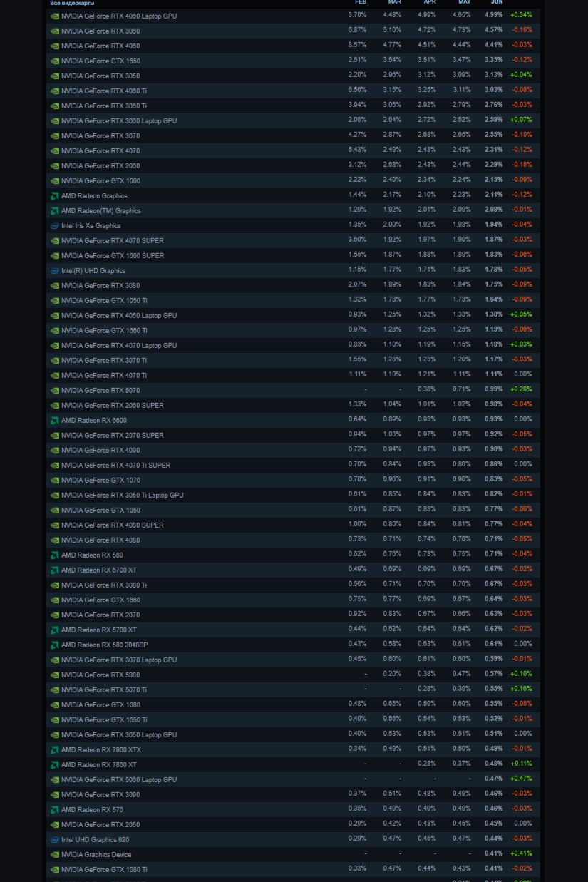Screen dimensions: 588x882
Task: Click AMD logo beside Radeon RX 570
Action: [55, 809]
